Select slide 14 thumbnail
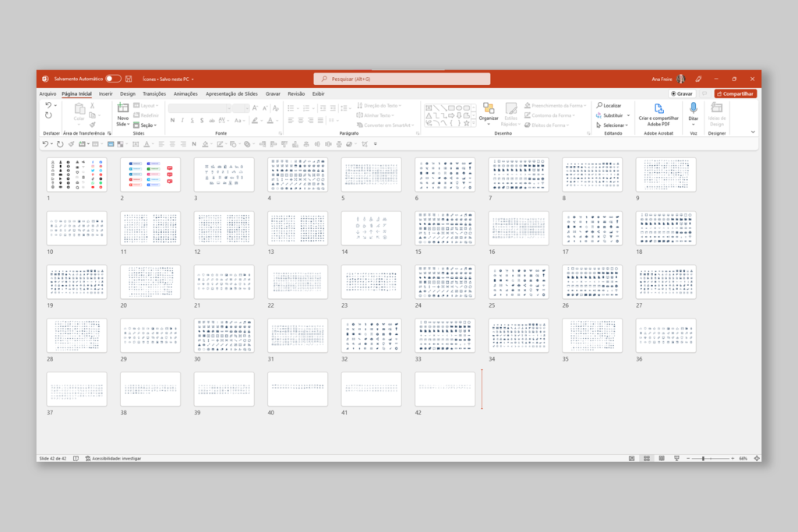Viewport: 798px width, 532px height. coord(372,228)
